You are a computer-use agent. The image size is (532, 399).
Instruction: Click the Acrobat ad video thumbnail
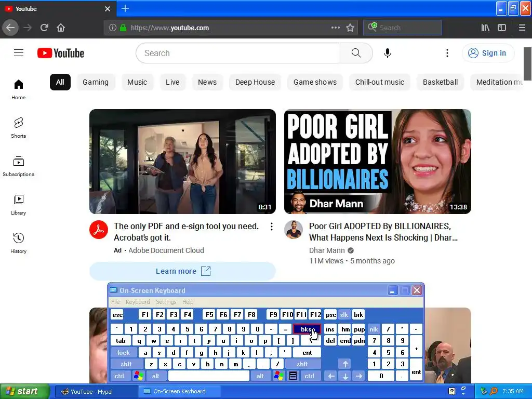182,162
